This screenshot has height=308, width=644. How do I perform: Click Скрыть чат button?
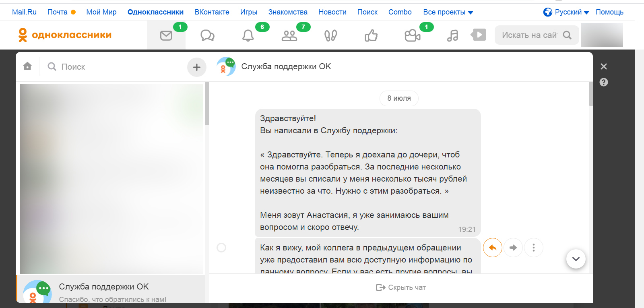[x=401, y=287]
